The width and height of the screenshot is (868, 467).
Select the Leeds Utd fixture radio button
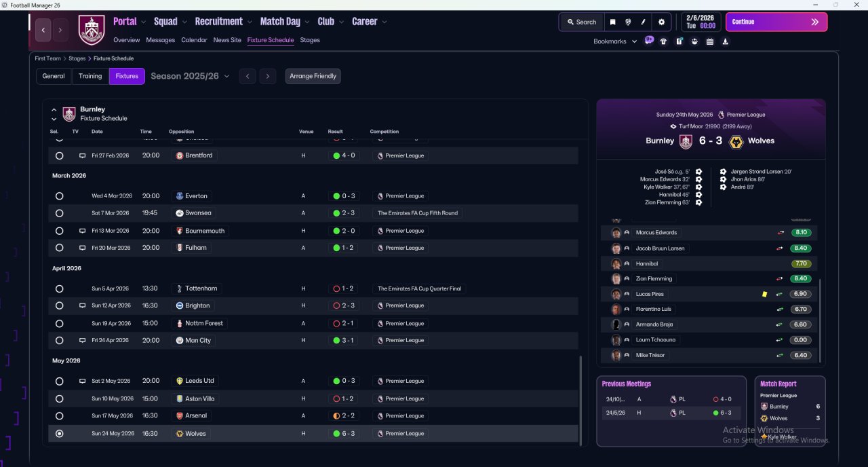coord(60,381)
